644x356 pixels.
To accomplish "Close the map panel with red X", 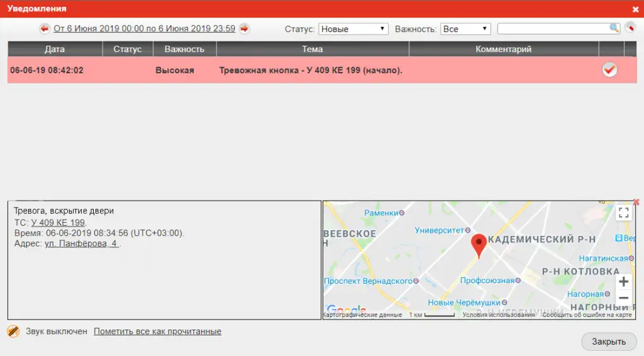I will [636, 202].
